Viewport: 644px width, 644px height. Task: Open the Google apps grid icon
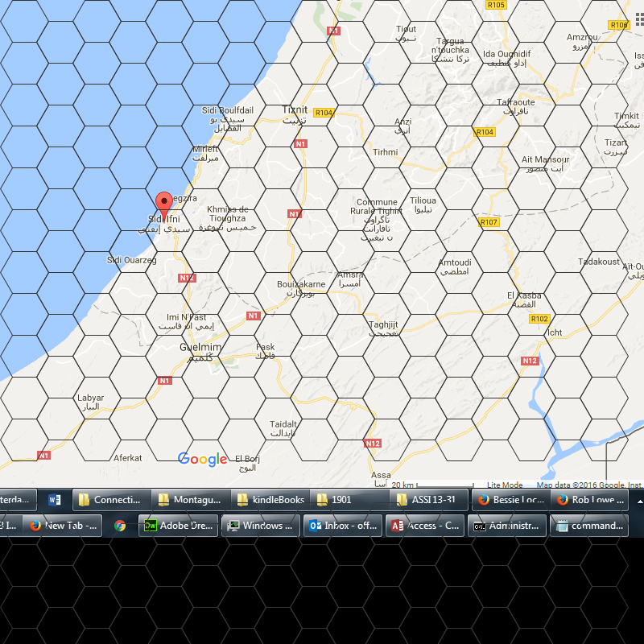click(x=639, y=19)
